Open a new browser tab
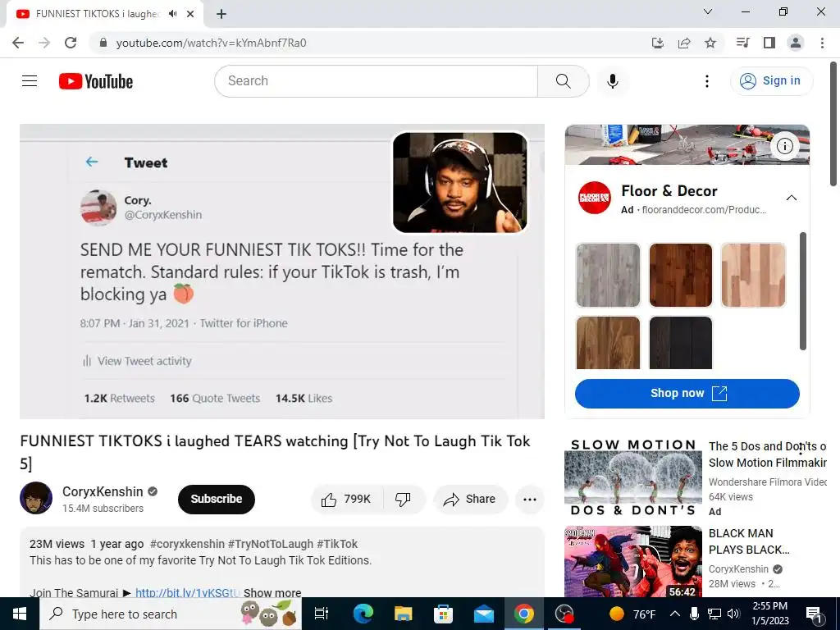Viewport: 840px width, 630px height. click(x=221, y=14)
